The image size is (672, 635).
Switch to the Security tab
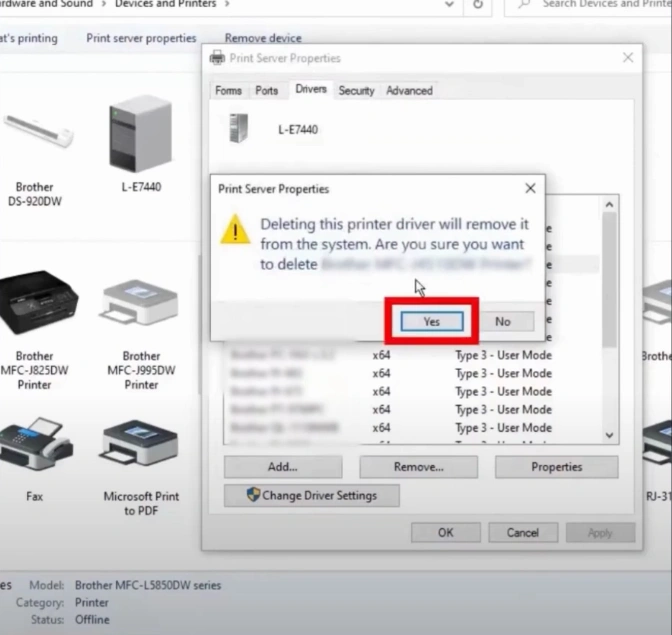(x=356, y=90)
